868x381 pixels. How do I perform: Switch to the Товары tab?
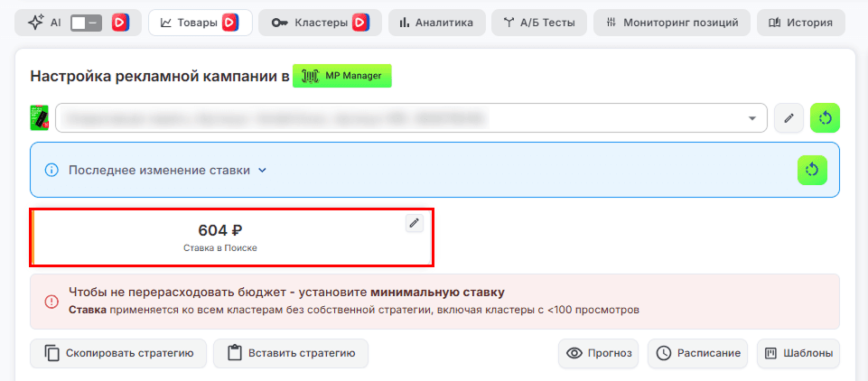tap(201, 23)
